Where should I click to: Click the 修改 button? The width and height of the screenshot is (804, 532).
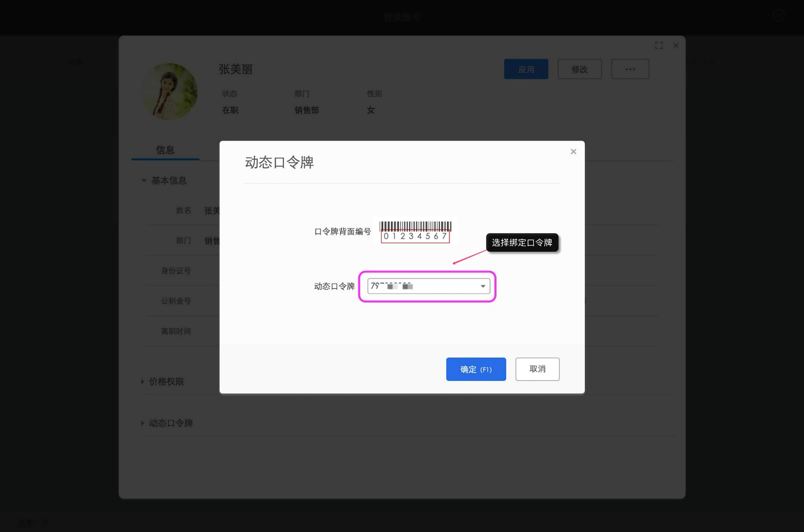[x=579, y=69]
